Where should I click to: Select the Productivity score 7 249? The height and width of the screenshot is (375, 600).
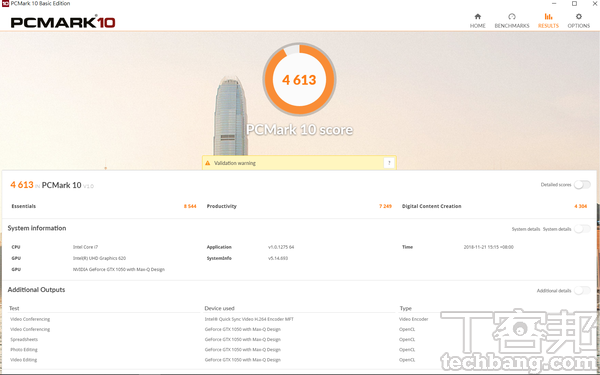pyautogui.click(x=385, y=206)
